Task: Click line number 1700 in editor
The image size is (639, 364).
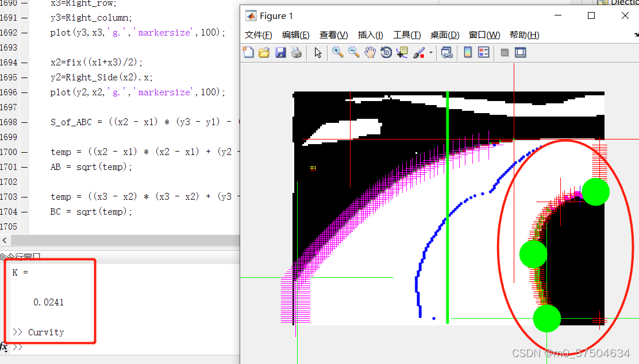Action: [9, 152]
